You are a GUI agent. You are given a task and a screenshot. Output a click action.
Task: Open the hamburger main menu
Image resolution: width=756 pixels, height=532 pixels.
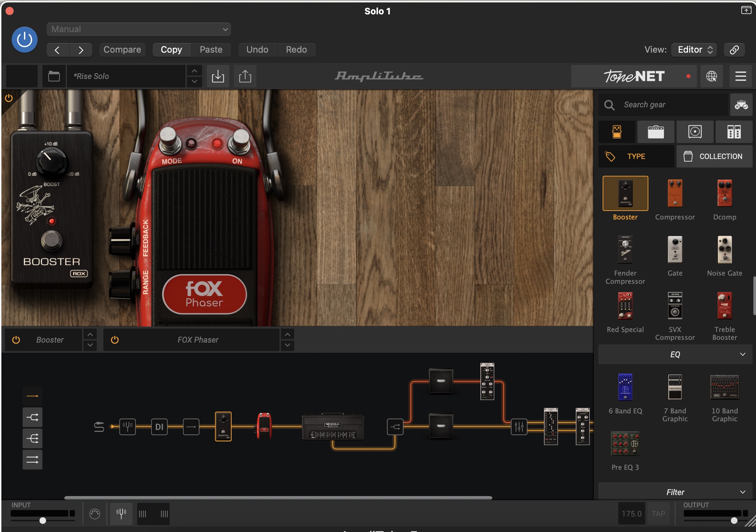tap(741, 76)
